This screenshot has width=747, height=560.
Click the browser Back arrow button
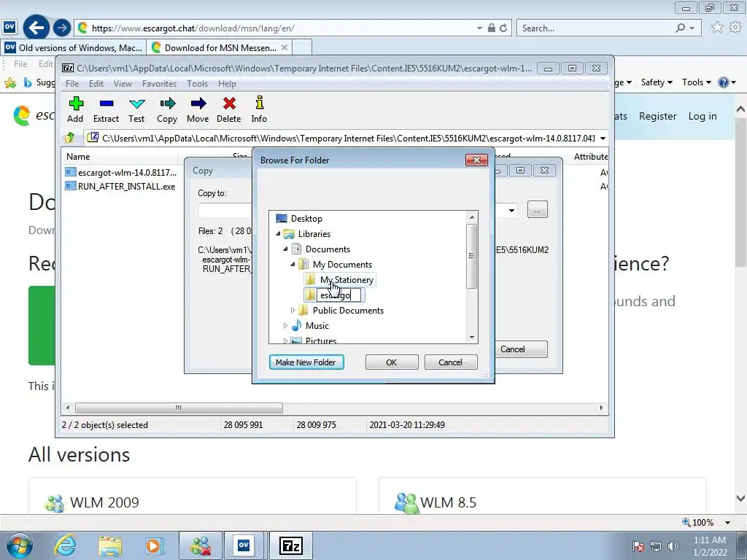click(x=36, y=28)
